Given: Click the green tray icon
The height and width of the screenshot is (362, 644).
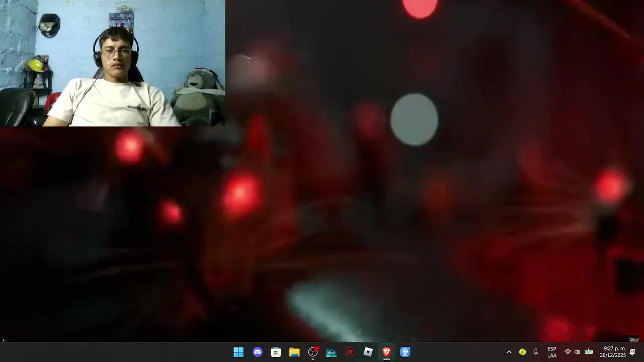Looking at the screenshot, I should pyautogui.click(x=522, y=352).
